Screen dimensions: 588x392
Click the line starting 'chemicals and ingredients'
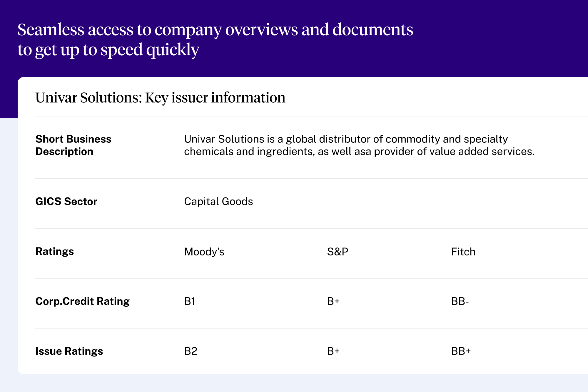[359, 152]
